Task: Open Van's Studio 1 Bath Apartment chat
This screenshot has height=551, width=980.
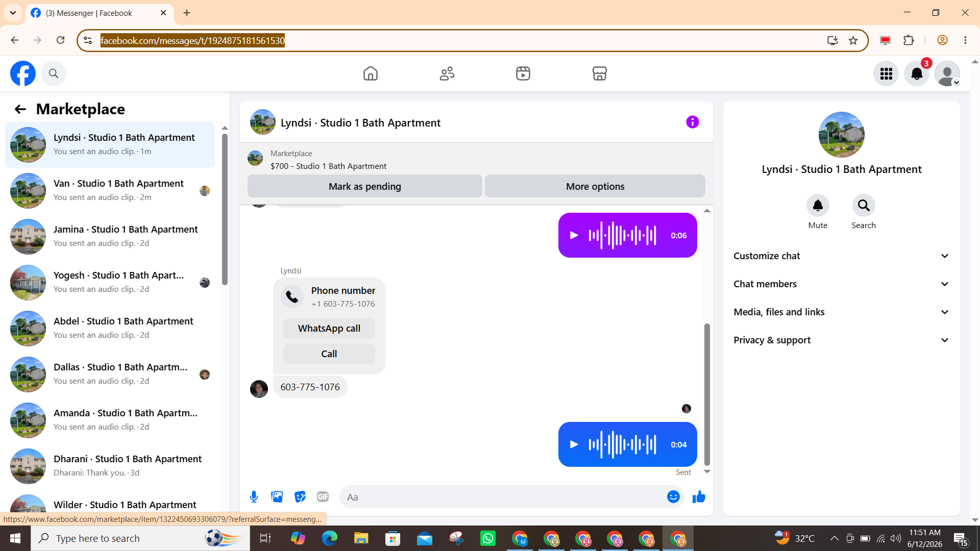Action: point(110,191)
